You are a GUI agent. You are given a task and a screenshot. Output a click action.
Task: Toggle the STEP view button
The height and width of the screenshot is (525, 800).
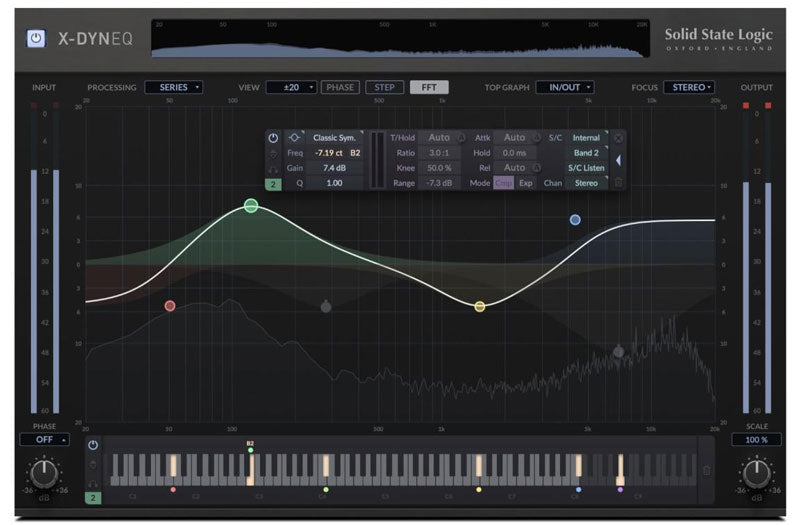tap(384, 87)
